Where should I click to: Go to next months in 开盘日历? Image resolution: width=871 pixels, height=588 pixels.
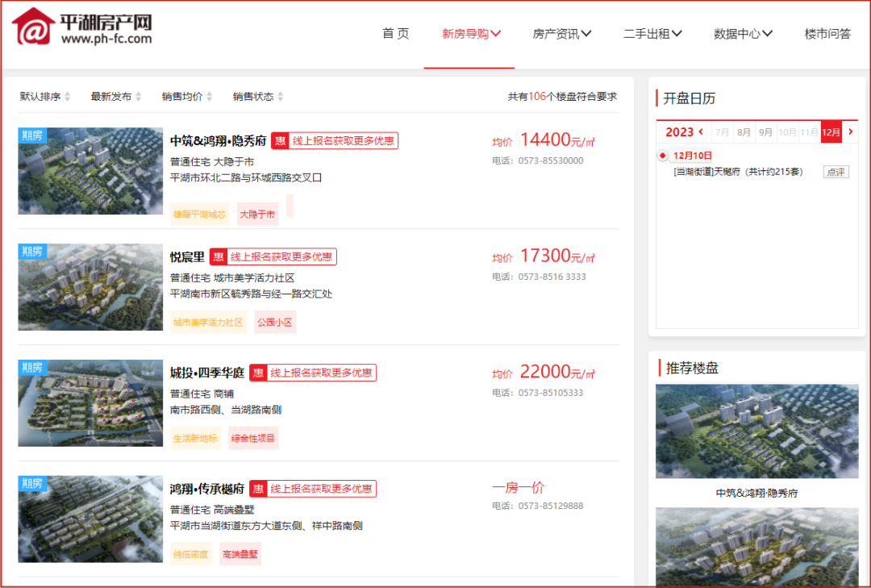[x=851, y=131]
